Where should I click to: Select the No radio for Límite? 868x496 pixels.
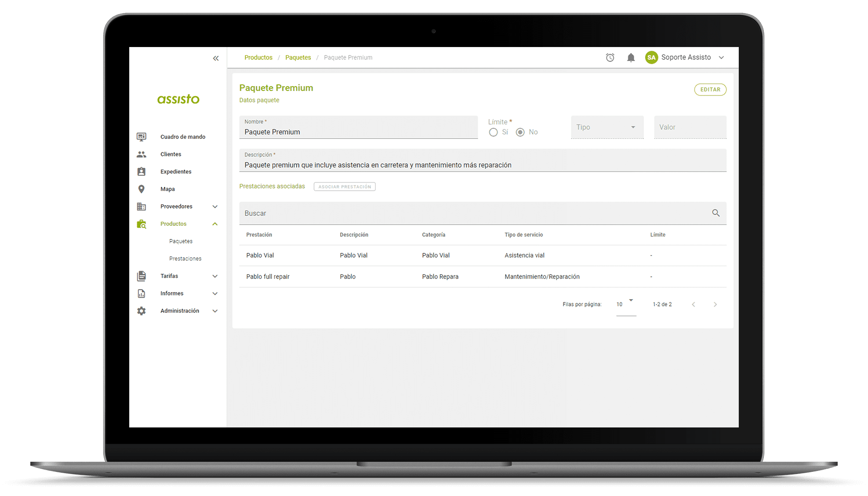(x=520, y=132)
